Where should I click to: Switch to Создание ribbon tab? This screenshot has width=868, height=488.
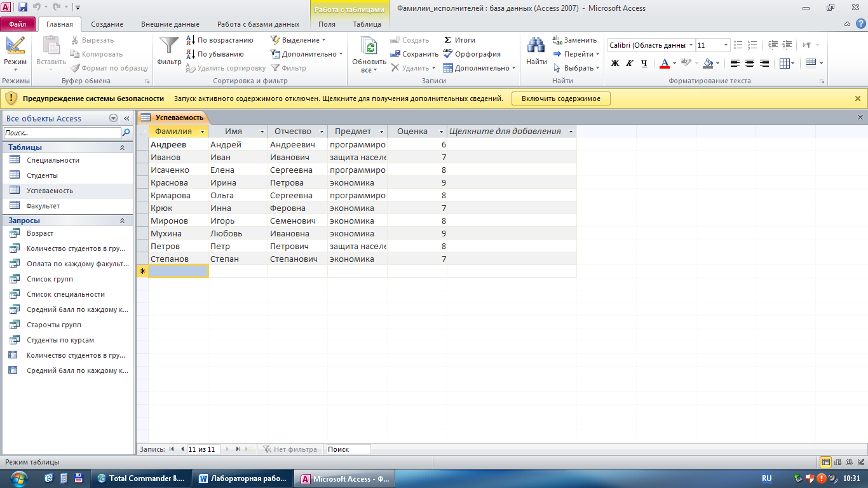click(107, 24)
